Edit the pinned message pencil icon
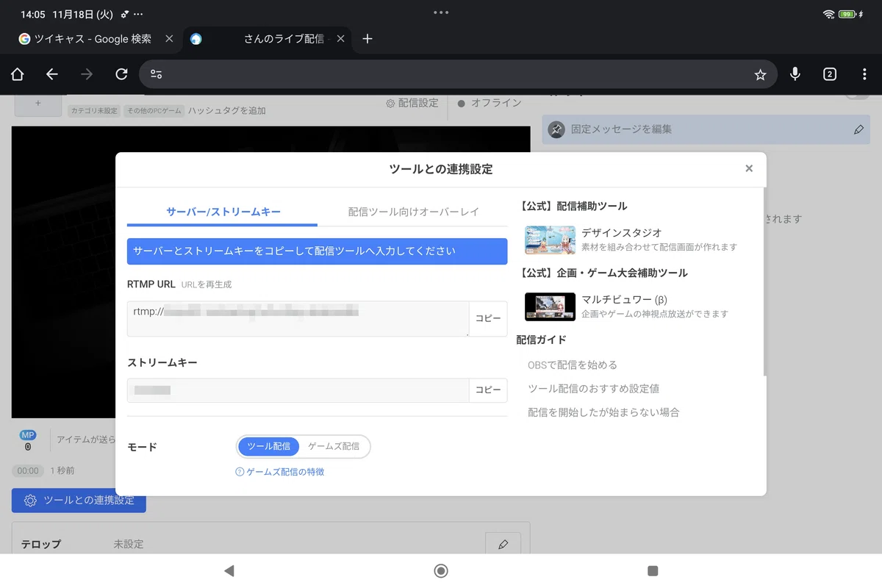Viewport: 882px width, 588px height. click(858, 129)
